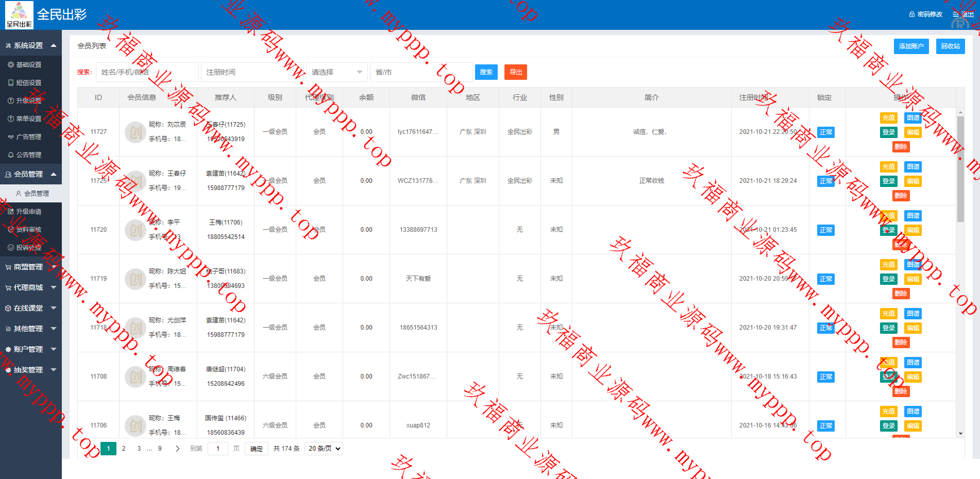Open 升级申请 in the sidebar
This screenshot has height=479, width=980.
28,212
